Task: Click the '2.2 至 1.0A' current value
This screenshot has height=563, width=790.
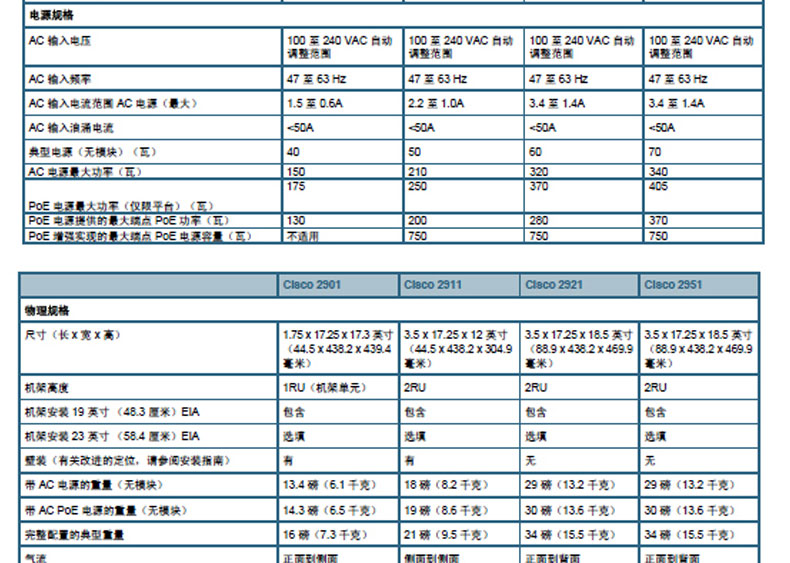Action: pos(436,103)
